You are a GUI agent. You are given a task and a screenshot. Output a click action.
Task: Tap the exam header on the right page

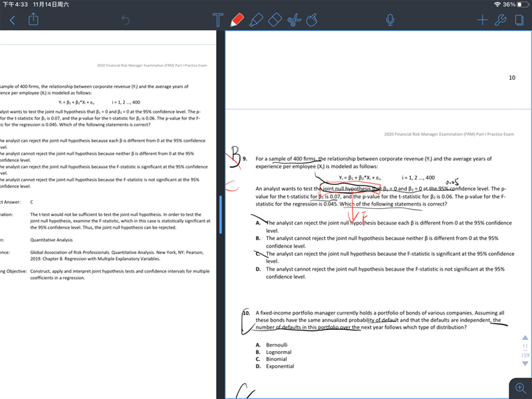pos(449,134)
